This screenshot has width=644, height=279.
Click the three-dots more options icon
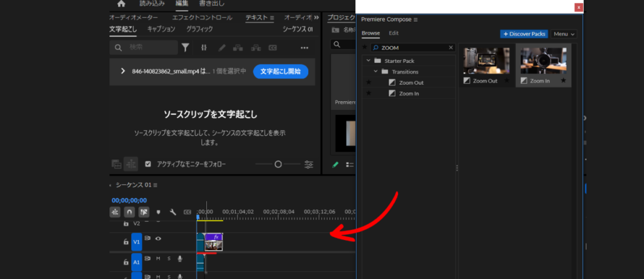tap(304, 48)
